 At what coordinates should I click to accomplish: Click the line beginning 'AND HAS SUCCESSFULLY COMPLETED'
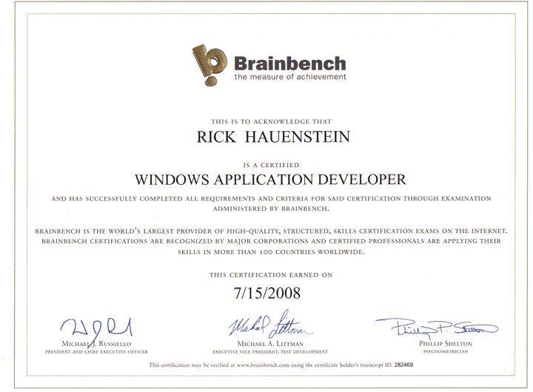point(271,199)
